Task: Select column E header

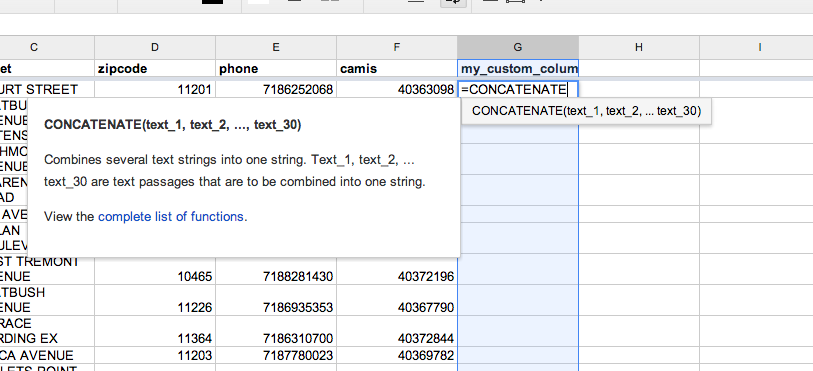Action: click(276, 47)
